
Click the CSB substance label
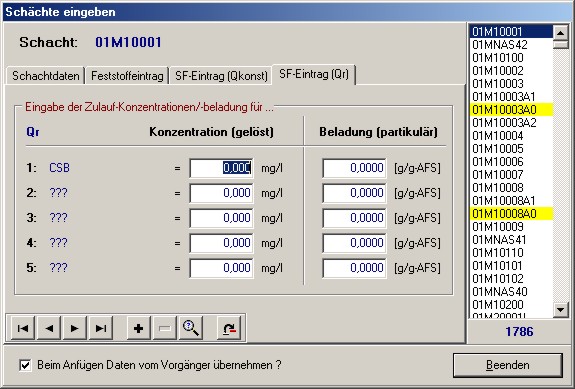[59, 168]
